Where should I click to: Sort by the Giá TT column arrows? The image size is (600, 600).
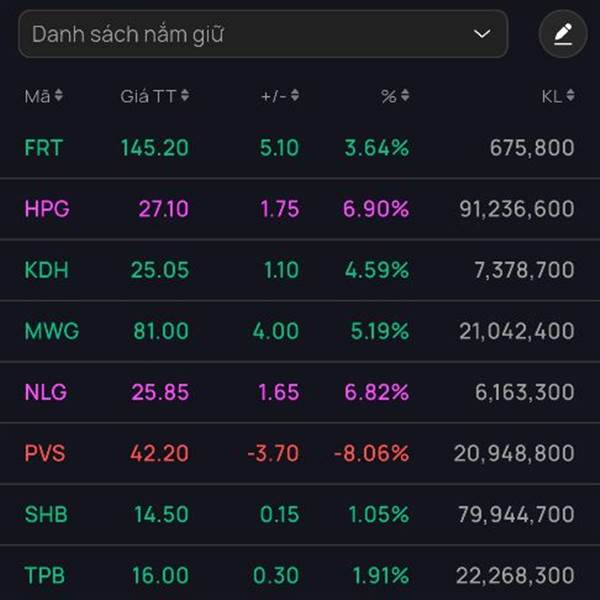185,96
